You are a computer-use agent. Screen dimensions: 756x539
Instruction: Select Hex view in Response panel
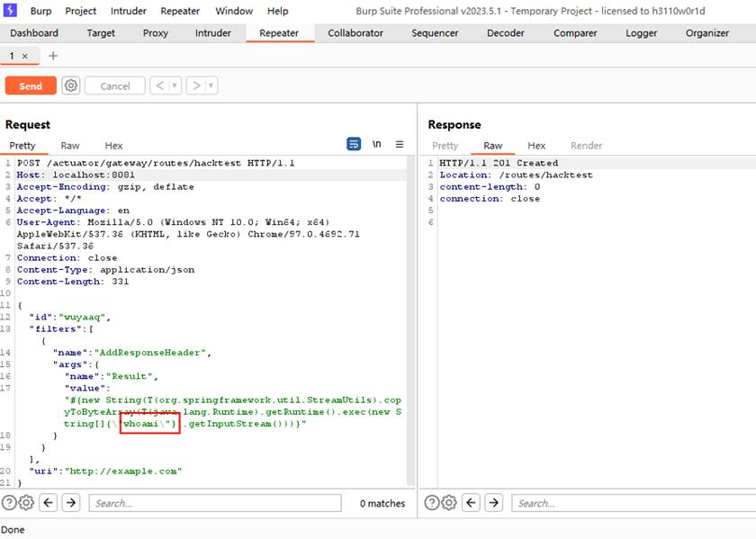pyautogui.click(x=536, y=145)
